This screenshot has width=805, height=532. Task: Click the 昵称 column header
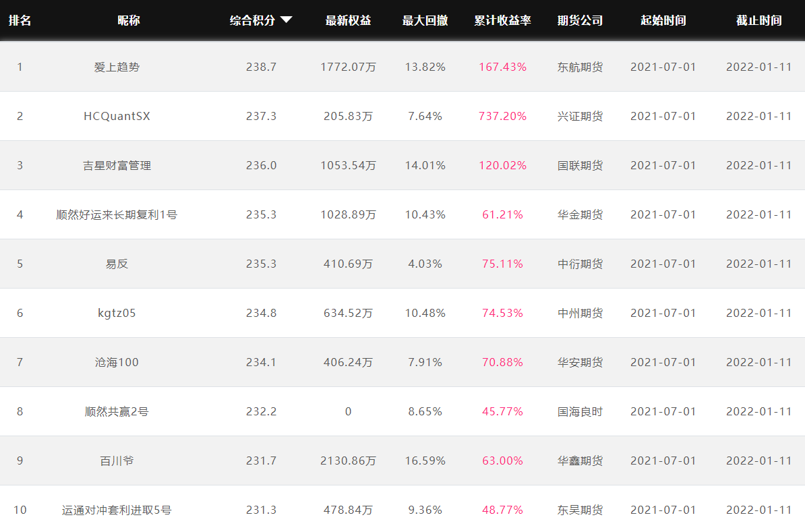[x=128, y=20]
